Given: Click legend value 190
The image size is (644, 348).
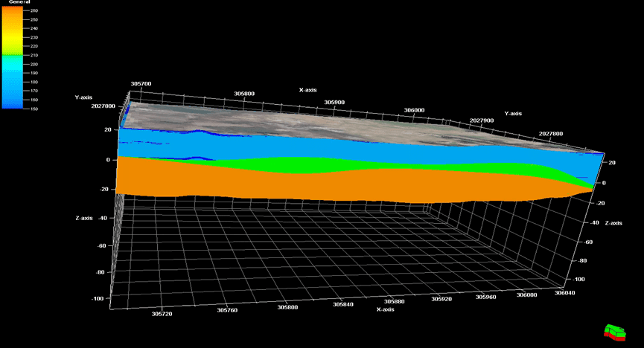Looking at the screenshot, I should point(34,73).
